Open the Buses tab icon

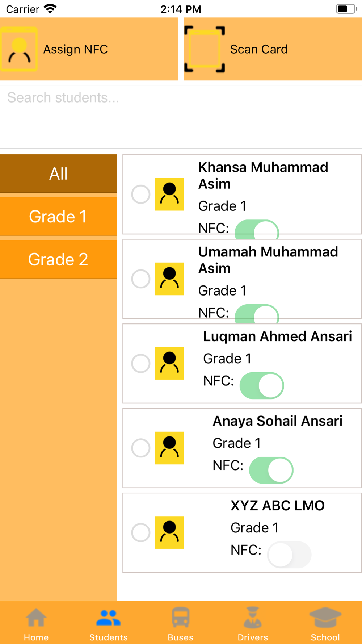181,618
